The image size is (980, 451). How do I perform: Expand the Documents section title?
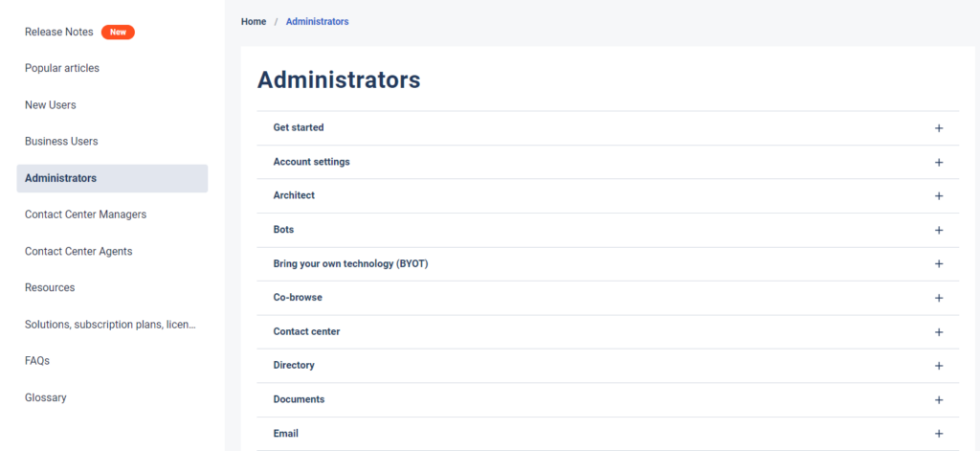(299, 399)
